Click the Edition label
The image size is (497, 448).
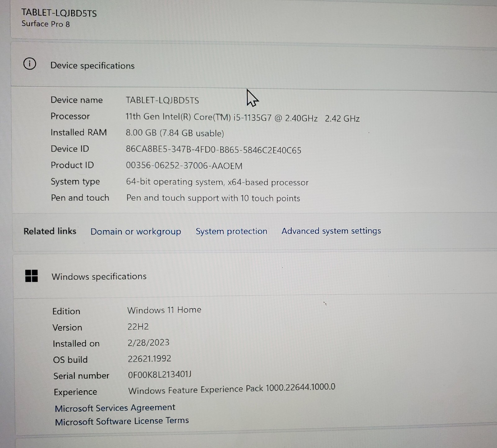click(x=66, y=311)
